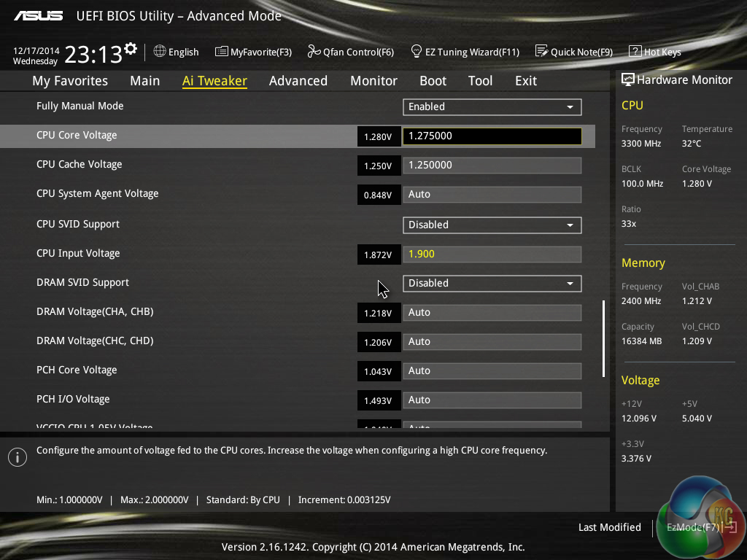Open CPU SVID Support dropdown
747x560 pixels.
tap(492, 225)
